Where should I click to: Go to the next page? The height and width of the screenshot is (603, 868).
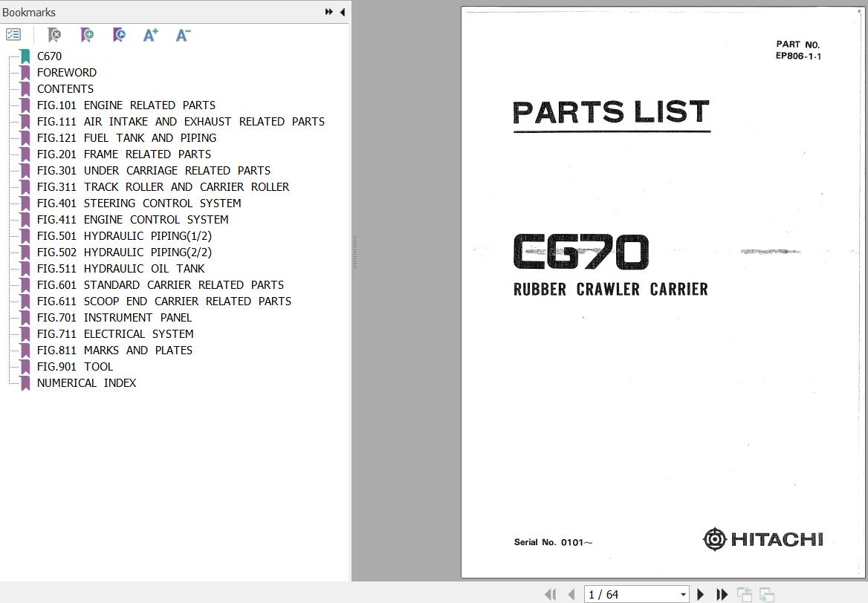point(700,594)
